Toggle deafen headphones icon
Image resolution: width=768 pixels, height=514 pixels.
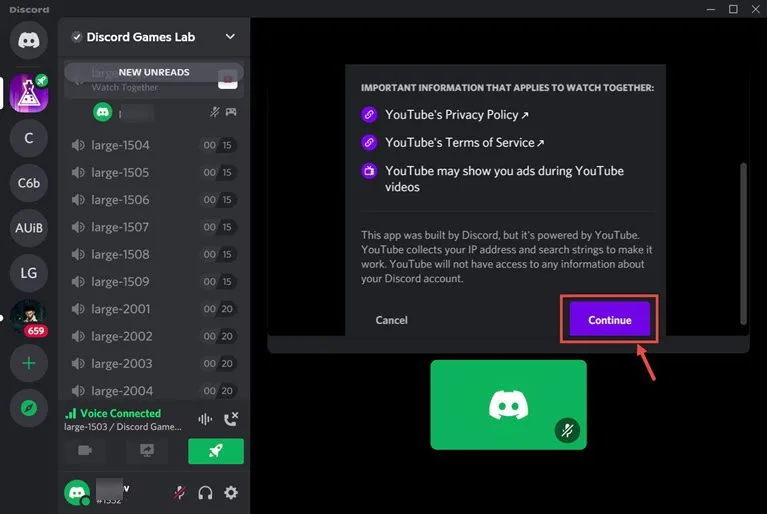(205, 492)
